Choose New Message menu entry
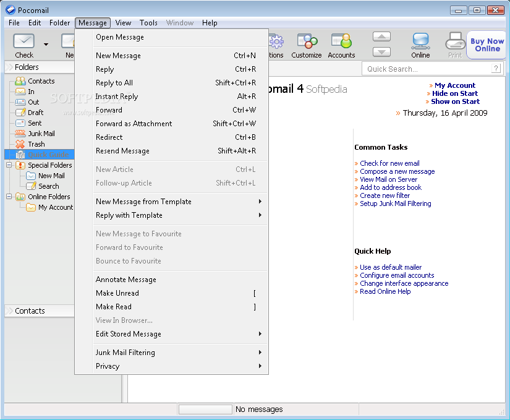The height and width of the screenshot is (420, 510). coord(181,56)
